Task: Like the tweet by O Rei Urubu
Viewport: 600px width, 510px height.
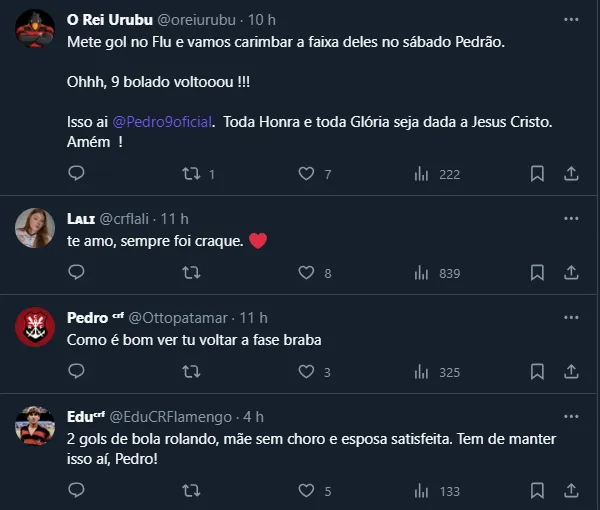Action: click(x=307, y=174)
